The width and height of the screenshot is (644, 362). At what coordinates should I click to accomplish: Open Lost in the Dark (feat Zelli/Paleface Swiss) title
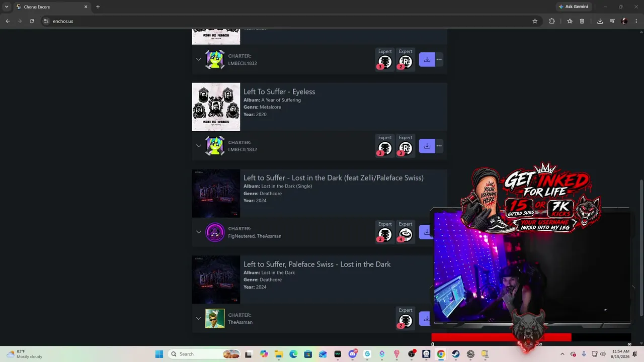[334, 177]
